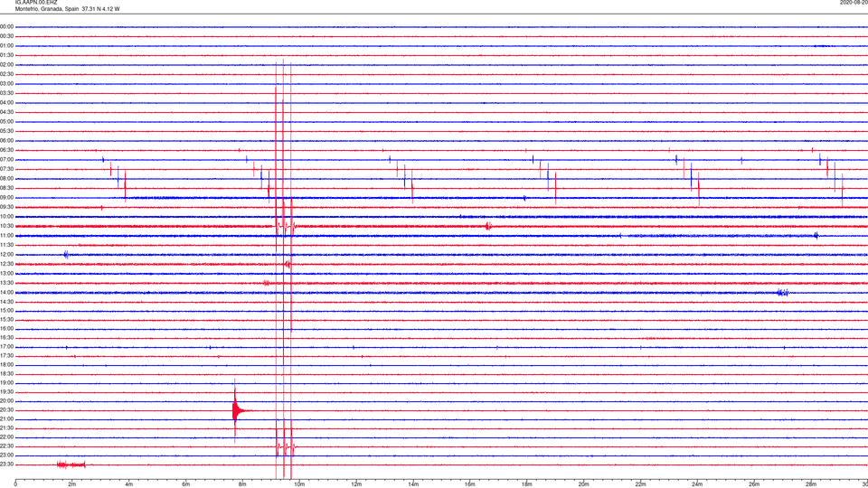The width and height of the screenshot is (868, 488).
Task: Select the 13:30 trace label
Action: tap(6, 283)
